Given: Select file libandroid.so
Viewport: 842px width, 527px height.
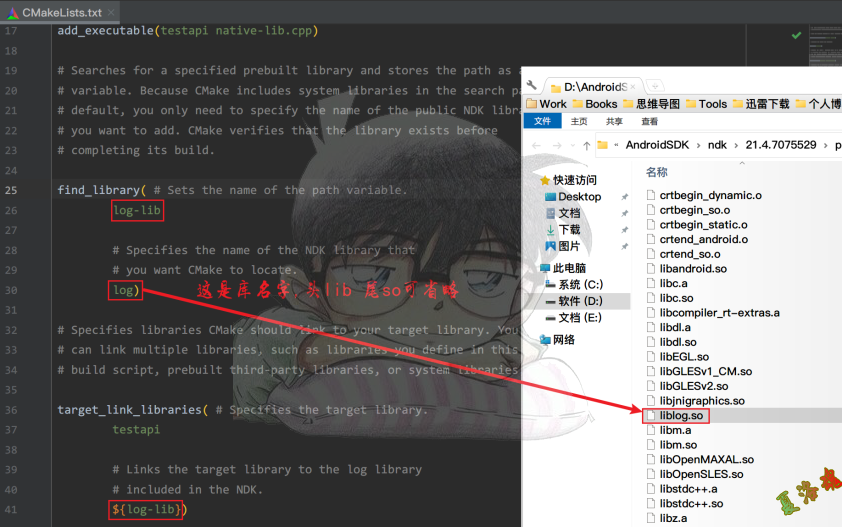Looking at the screenshot, I should (687, 269).
